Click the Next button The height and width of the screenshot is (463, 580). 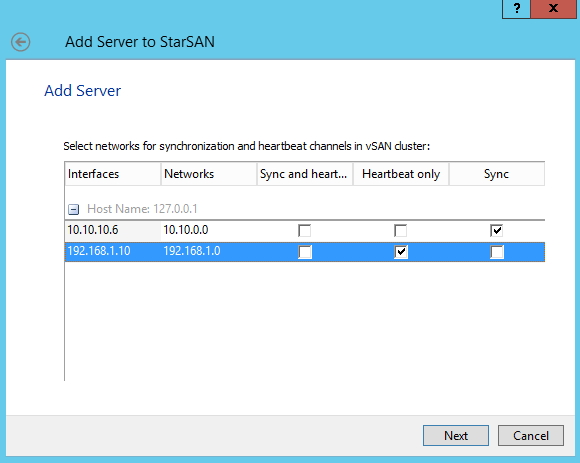click(x=456, y=436)
